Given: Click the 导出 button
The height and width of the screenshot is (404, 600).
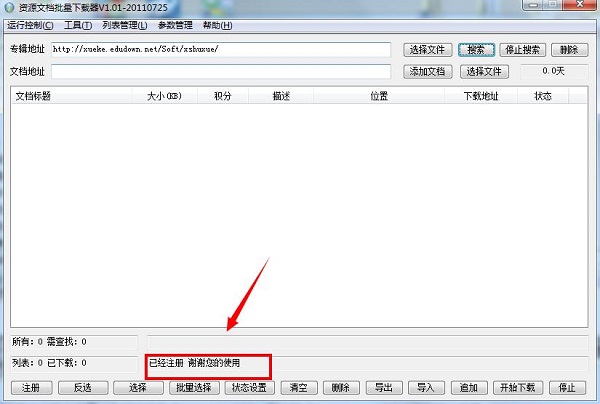Looking at the screenshot, I should coord(383,387).
